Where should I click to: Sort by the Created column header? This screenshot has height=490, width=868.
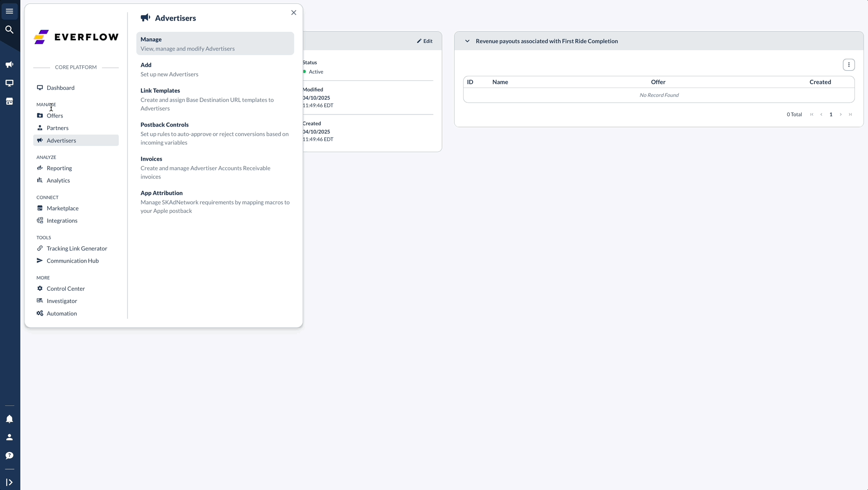click(820, 82)
